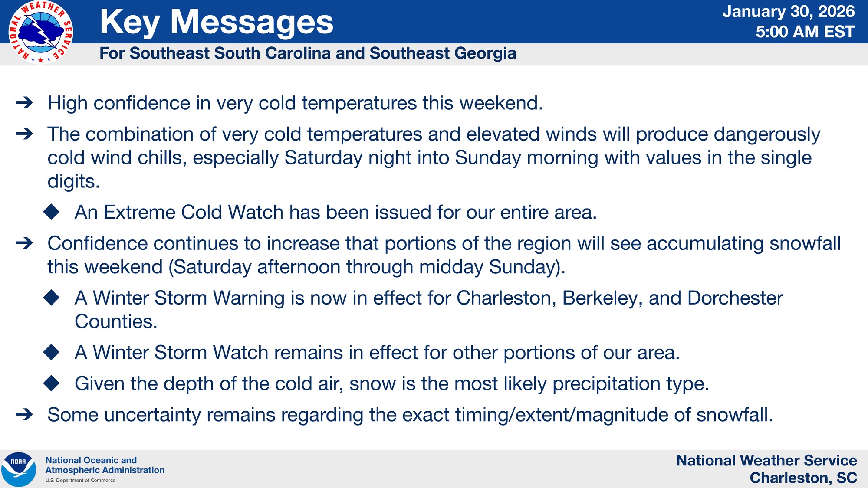The height and width of the screenshot is (488, 868).
Task: Click 'U.S. Department of Commerce' text
Action: tap(80, 480)
